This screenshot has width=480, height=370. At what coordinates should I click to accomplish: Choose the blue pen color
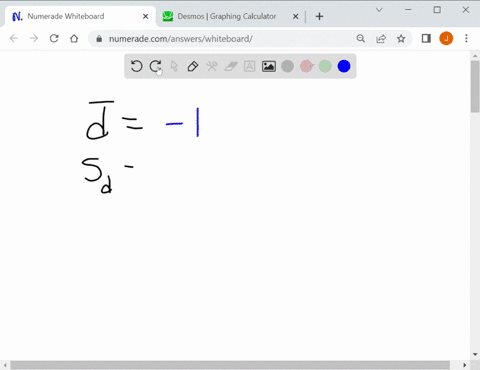(x=344, y=66)
